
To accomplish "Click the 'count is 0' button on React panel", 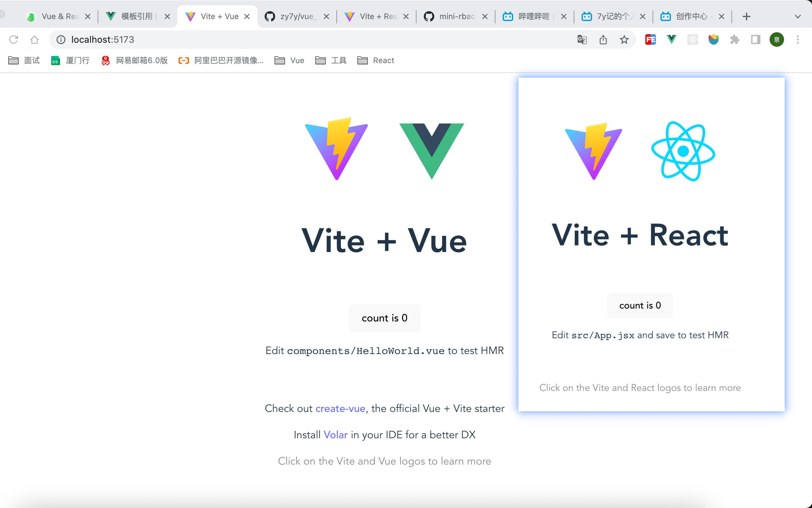I will (639, 305).
